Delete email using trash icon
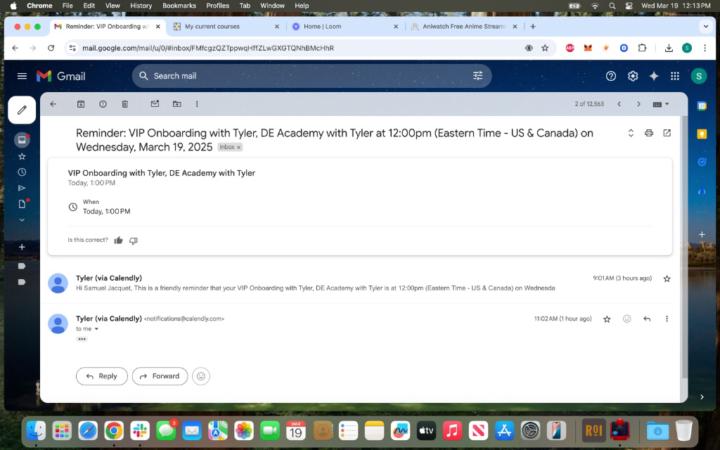Screen dimensions: 720x450 (125, 104)
